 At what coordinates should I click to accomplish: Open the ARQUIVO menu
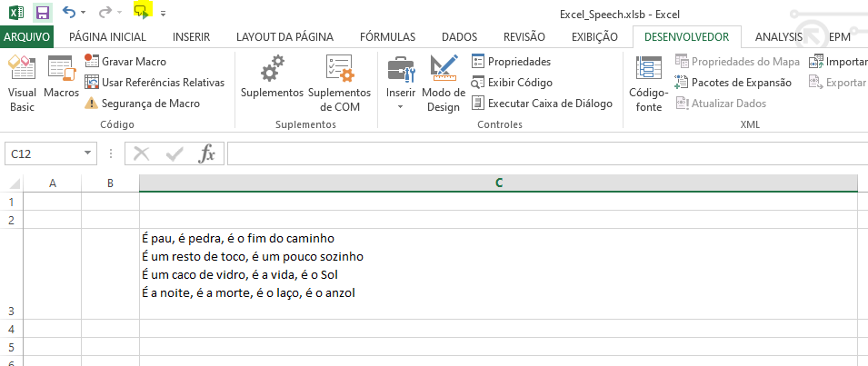pos(27,37)
